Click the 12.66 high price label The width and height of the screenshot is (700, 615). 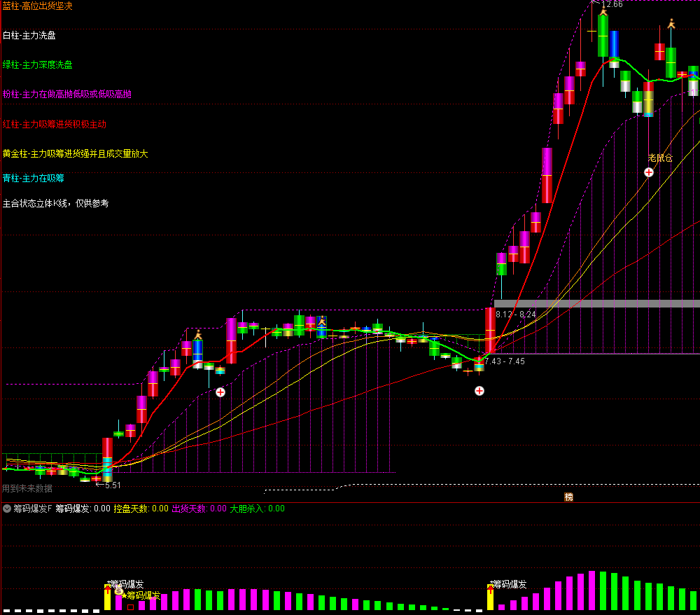coord(611,4)
